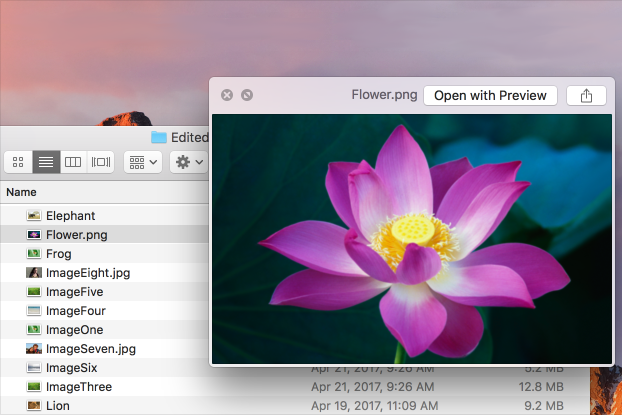622x415 pixels.
Task: Click ImageThree's date Apr 21, 2017, 9:26 AM
Action: 372,387
